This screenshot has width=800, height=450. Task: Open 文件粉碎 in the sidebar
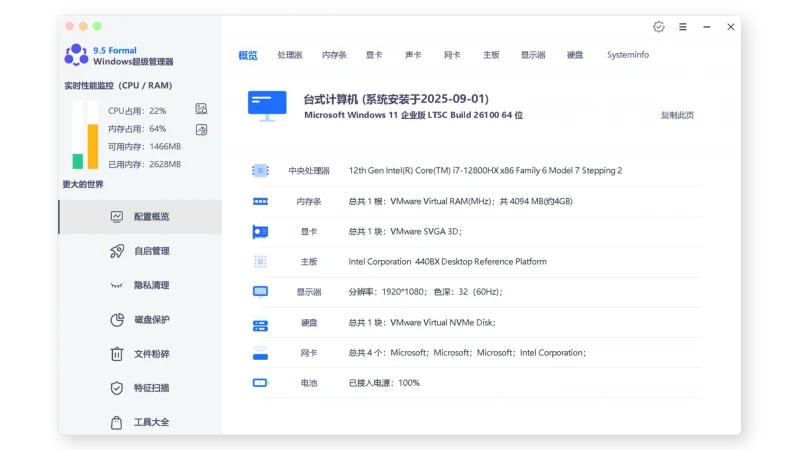(140, 354)
